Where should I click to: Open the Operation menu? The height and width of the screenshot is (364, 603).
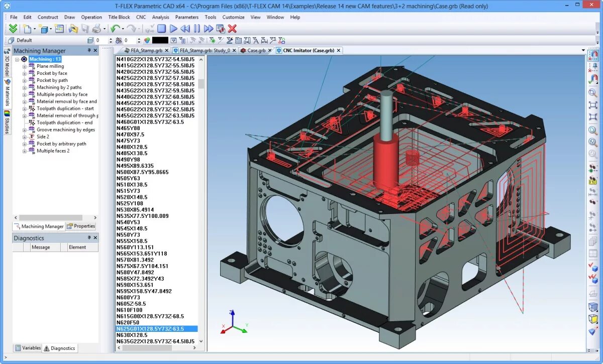click(91, 17)
